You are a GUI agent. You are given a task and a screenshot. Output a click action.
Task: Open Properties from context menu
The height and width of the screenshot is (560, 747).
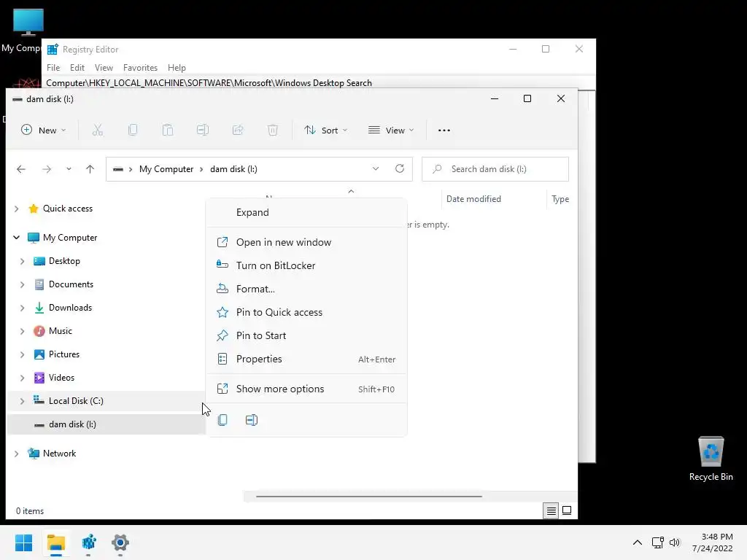click(306, 359)
